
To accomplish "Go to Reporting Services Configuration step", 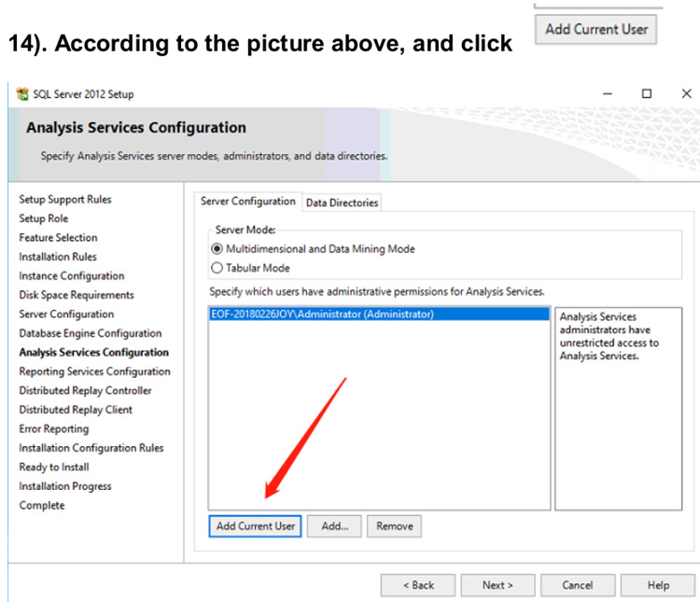I will [94, 371].
